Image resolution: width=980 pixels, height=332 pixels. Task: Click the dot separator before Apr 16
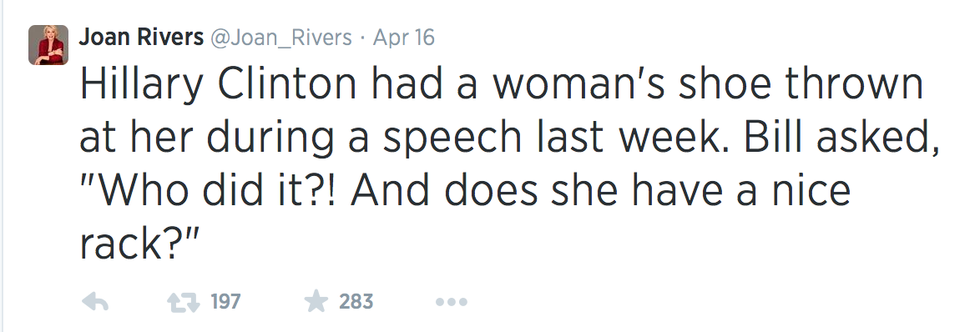click(362, 39)
